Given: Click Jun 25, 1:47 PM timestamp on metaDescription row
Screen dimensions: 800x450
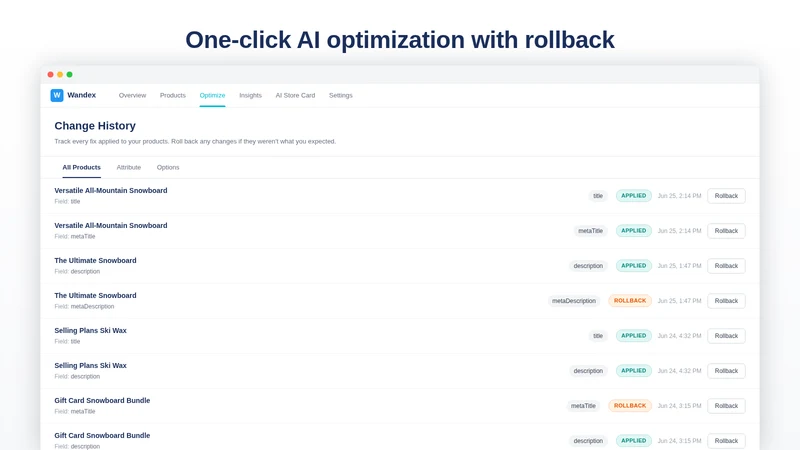Looking at the screenshot, I should [x=679, y=301].
